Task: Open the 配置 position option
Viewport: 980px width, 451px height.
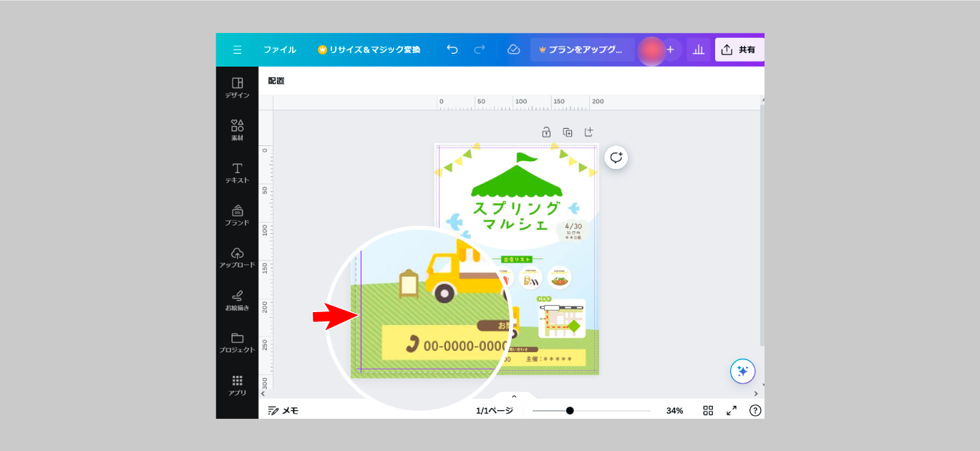Action: [x=276, y=81]
